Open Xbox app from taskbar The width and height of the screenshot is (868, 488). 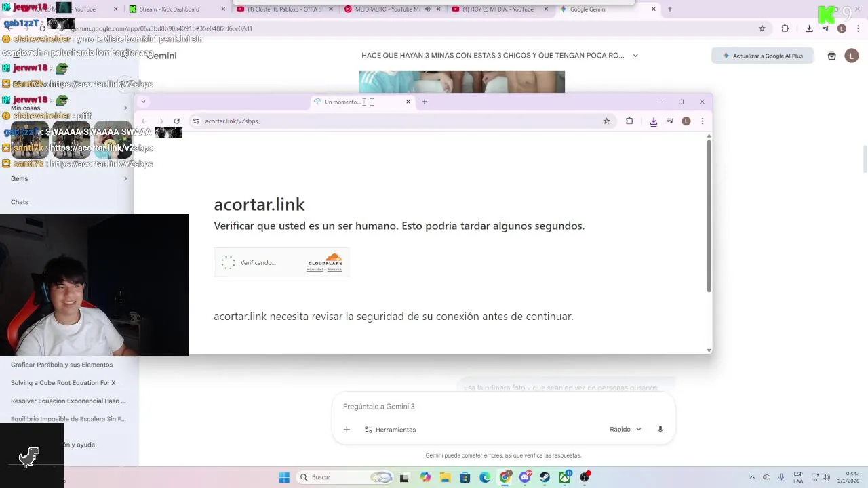565,478
